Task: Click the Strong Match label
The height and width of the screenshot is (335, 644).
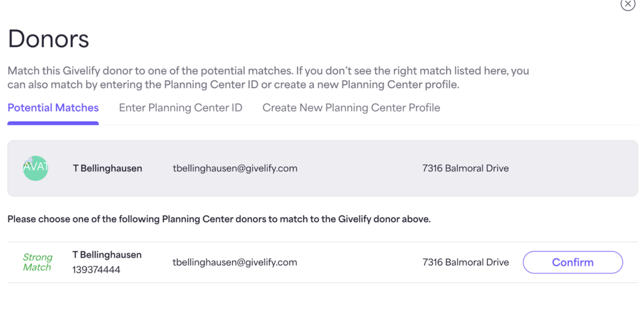Action: click(x=38, y=262)
